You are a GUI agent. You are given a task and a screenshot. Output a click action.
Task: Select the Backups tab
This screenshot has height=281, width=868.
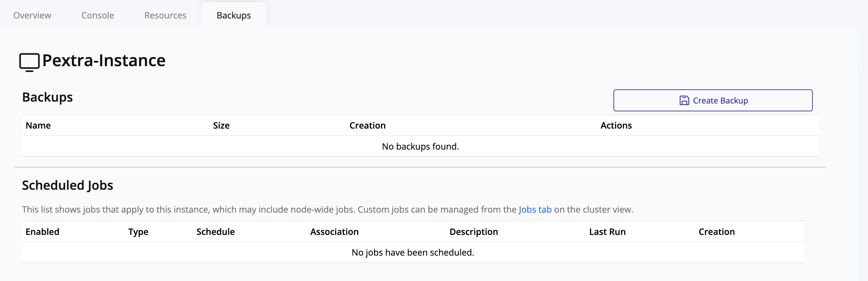(x=233, y=15)
